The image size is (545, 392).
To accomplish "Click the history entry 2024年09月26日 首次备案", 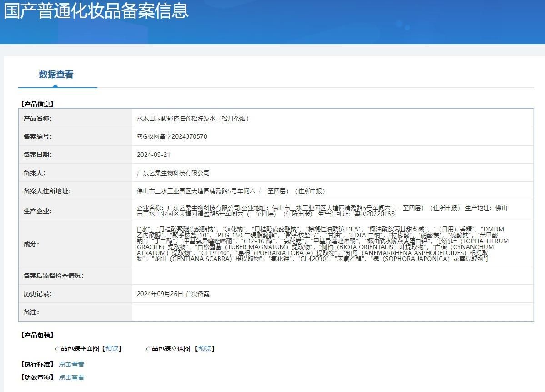I will click(173, 294).
